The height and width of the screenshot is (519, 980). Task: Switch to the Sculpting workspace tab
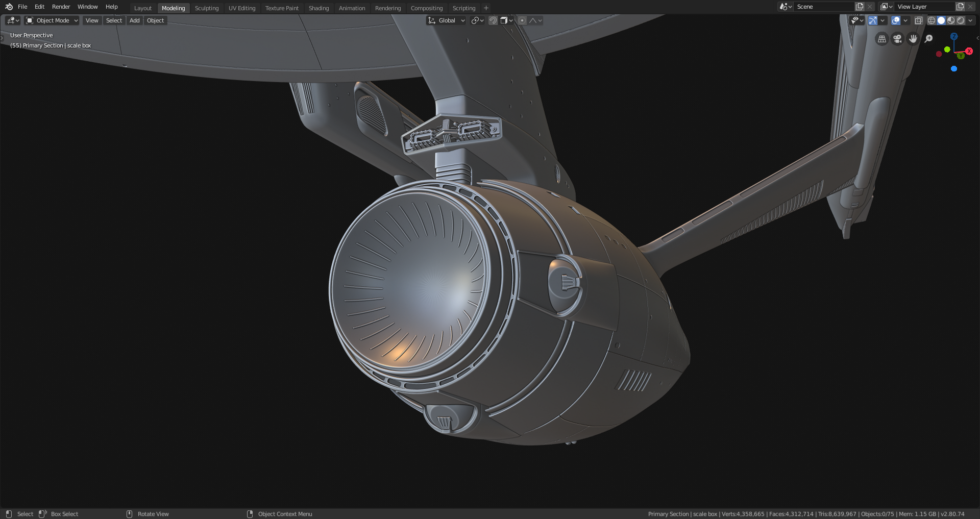[x=207, y=8]
